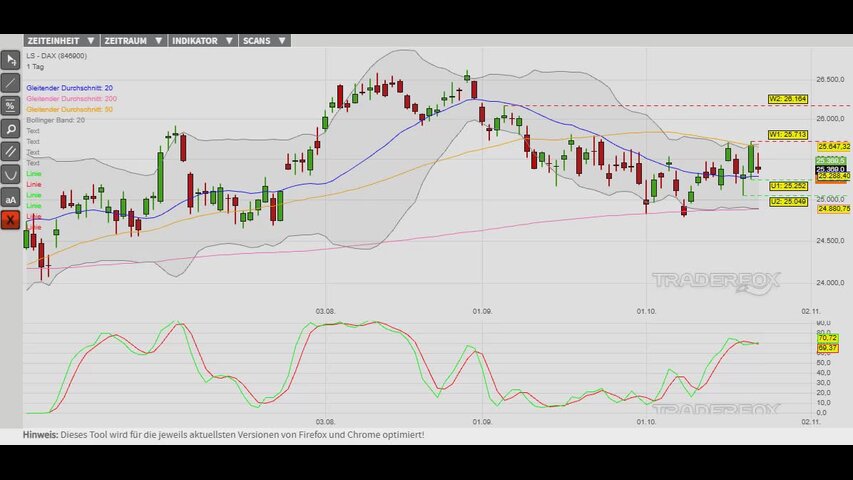This screenshot has height=480, width=853.
Task: Click the 24.880,75 price axis tag
Action: click(x=833, y=209)
